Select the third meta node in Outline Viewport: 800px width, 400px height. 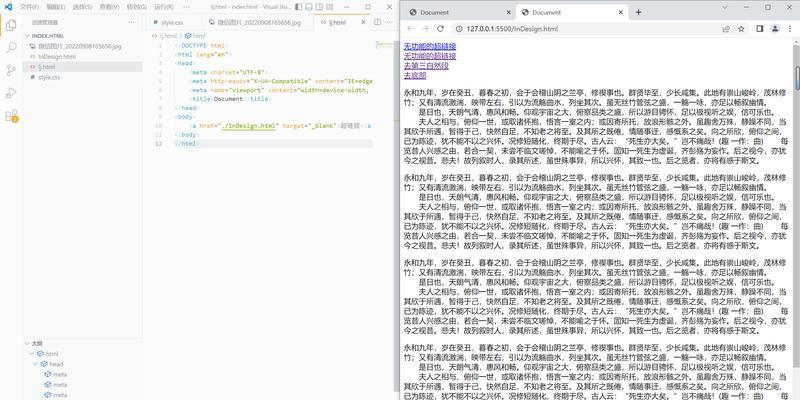point(60,394)
